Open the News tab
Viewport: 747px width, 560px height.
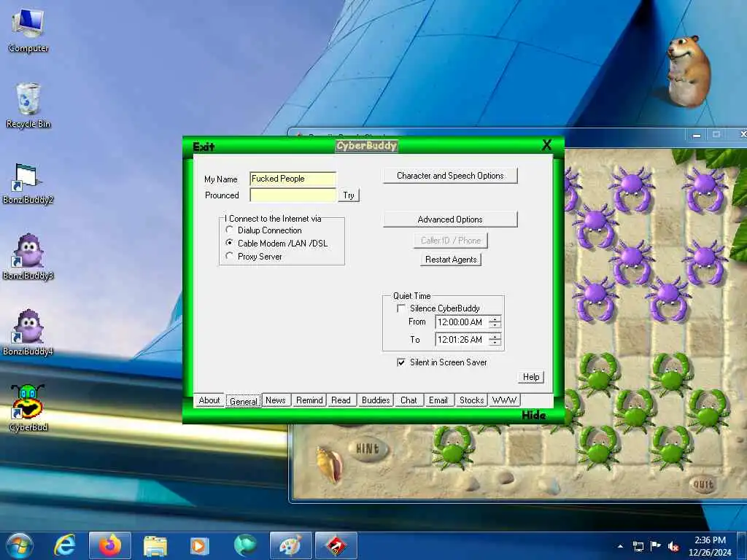(275, 400)
